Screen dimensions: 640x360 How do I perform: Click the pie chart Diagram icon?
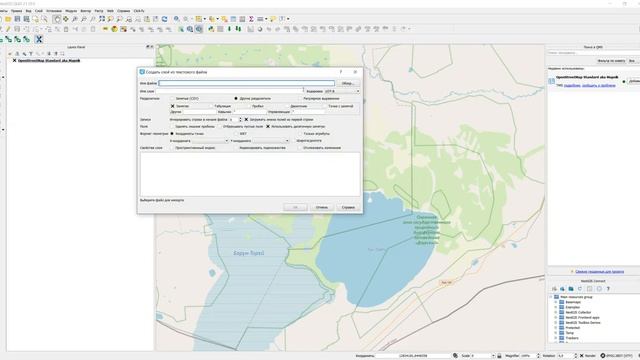pos(114,29)
